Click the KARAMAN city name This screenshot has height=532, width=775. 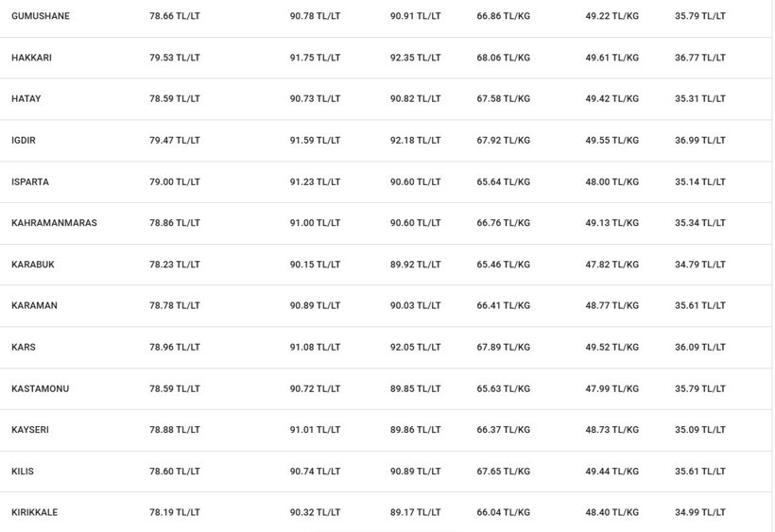click(x=35, y=306)
